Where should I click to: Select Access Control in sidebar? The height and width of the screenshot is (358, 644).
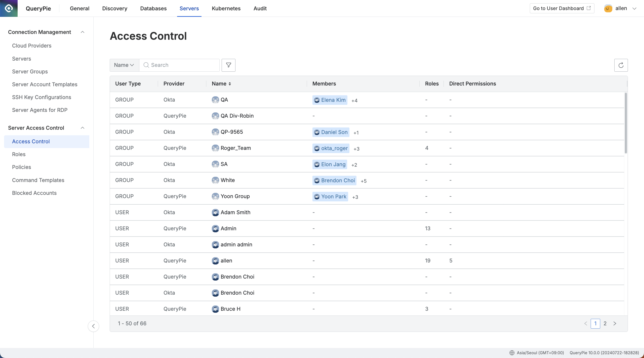click(47, 142)
